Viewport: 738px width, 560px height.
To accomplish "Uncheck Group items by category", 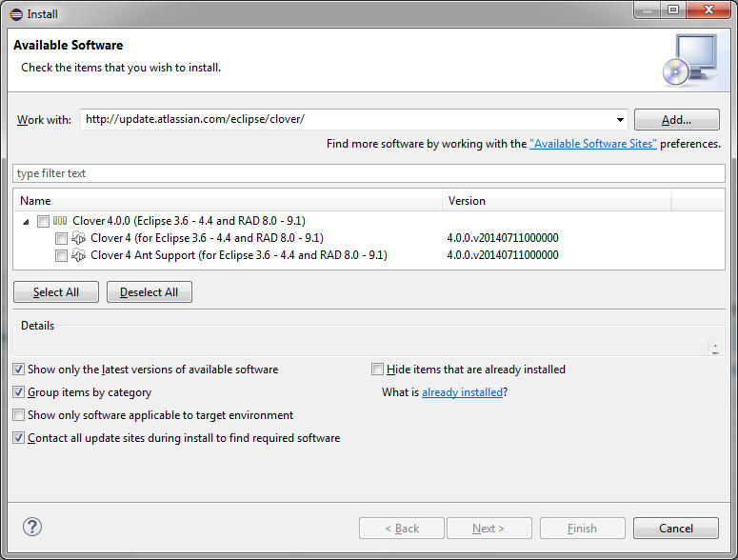I will pos(19,392).
